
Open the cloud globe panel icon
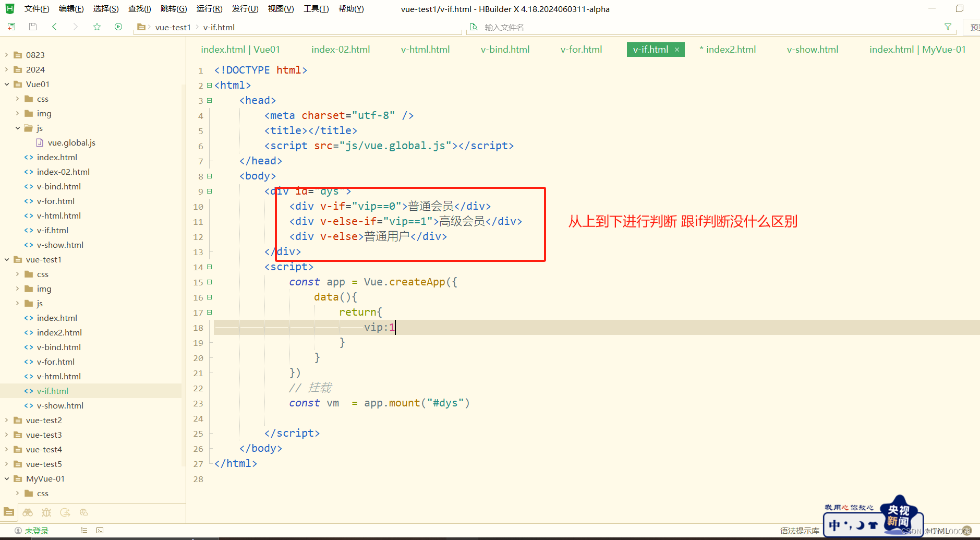pyautogui.click(x=84, y=512)
